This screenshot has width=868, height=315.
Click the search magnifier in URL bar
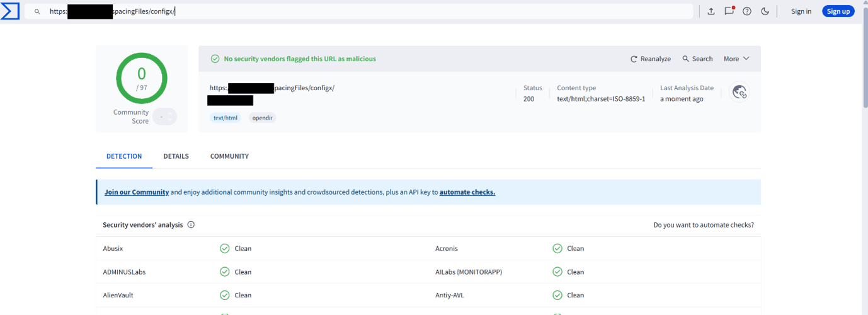(38, 11)
